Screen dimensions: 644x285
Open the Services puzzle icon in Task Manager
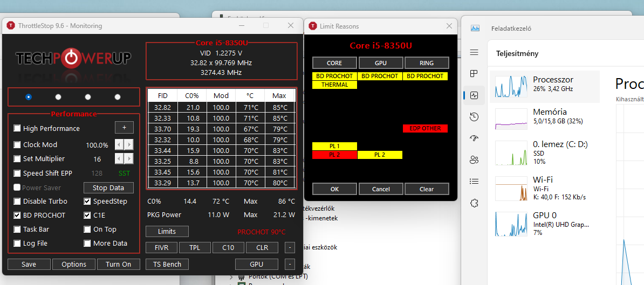click(x=474, y=203)
